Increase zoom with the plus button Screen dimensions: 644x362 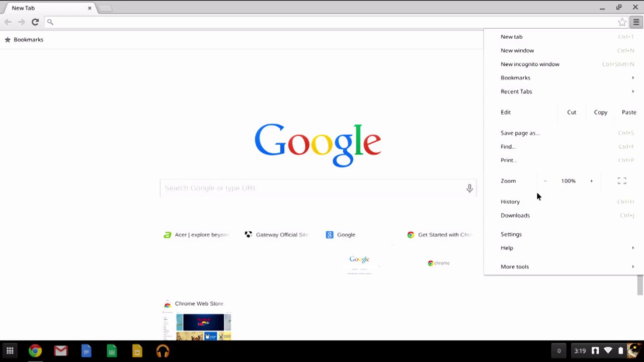591,181
